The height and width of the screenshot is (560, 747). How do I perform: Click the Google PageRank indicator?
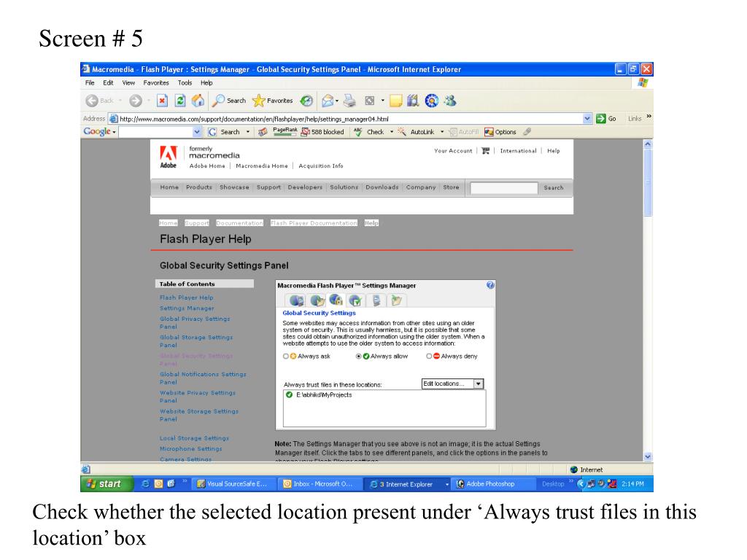pyautogui.click(x=285, y=132)
